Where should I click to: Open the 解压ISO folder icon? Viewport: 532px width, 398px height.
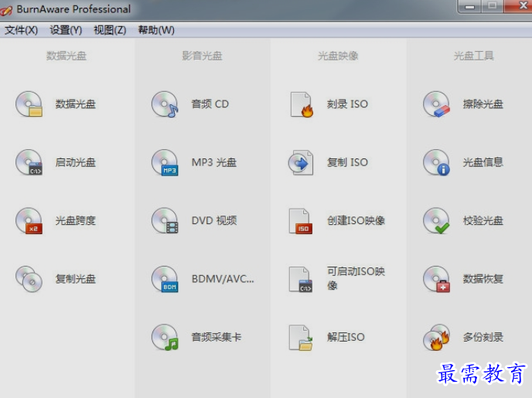(x=301, y=338)
